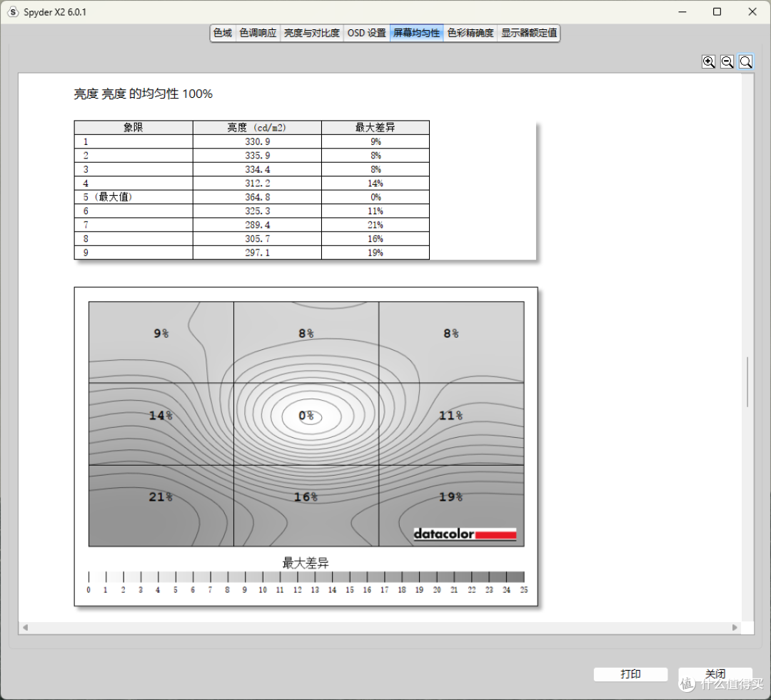
Task: Click the 21% zone in uniformity map
Action: point(161,505)
